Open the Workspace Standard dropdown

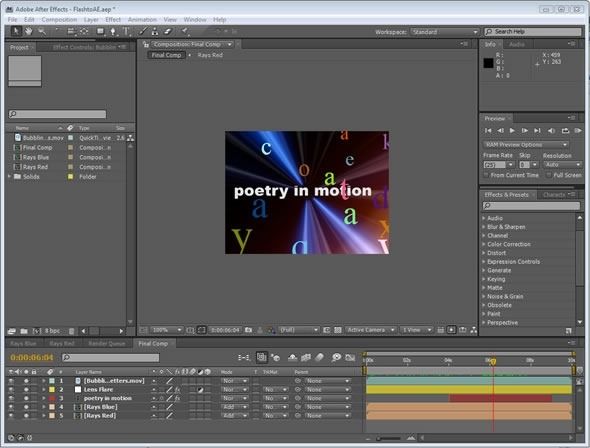pyautogui.click(x=444, y=32)
